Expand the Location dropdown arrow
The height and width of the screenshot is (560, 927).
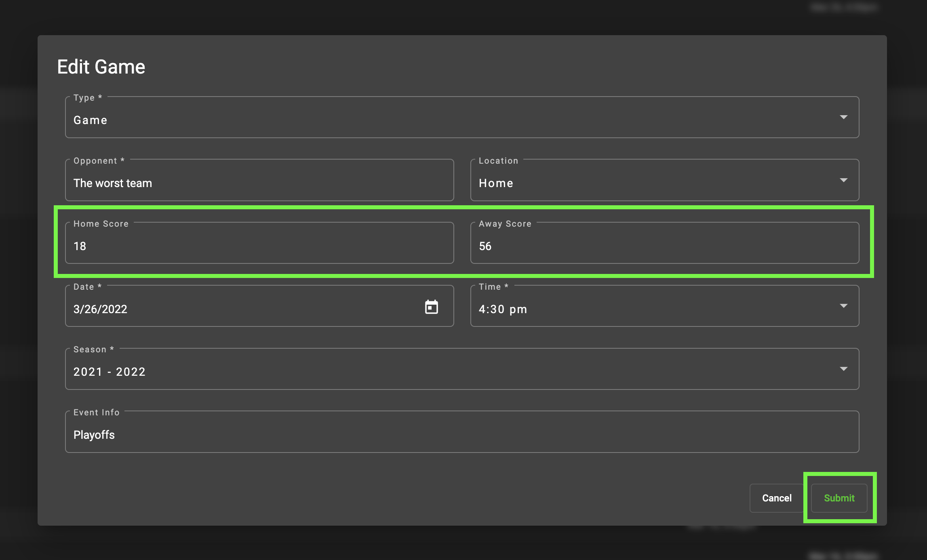[843, 180]
